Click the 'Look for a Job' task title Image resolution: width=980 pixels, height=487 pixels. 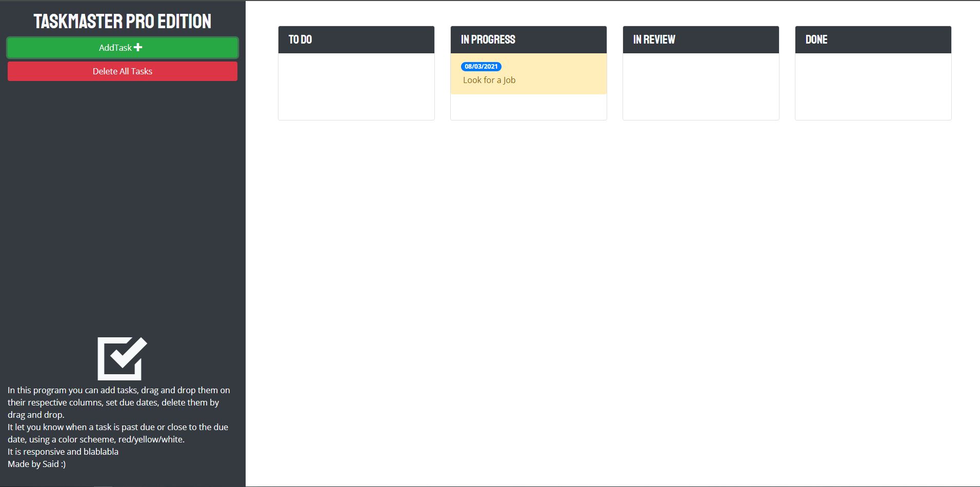[x=489, y=80]
